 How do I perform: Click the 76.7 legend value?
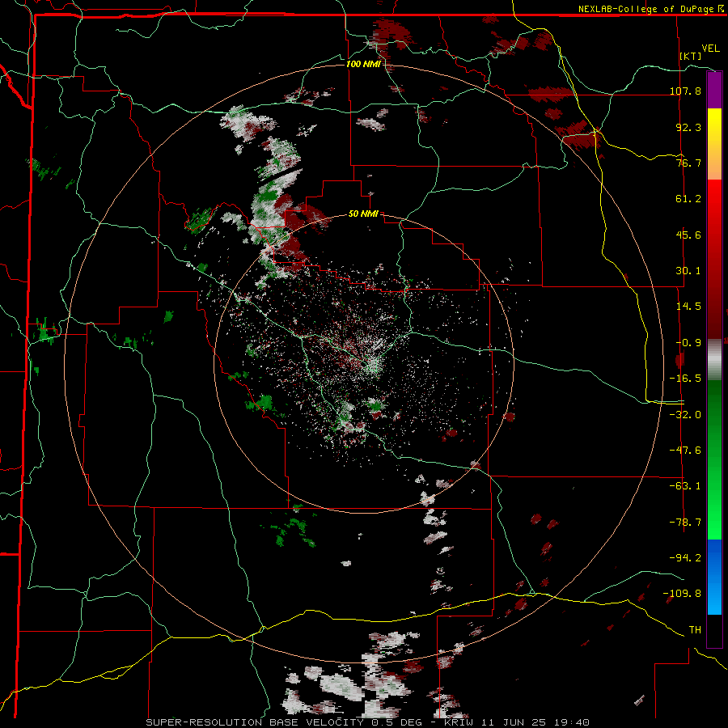coord(688,163)
